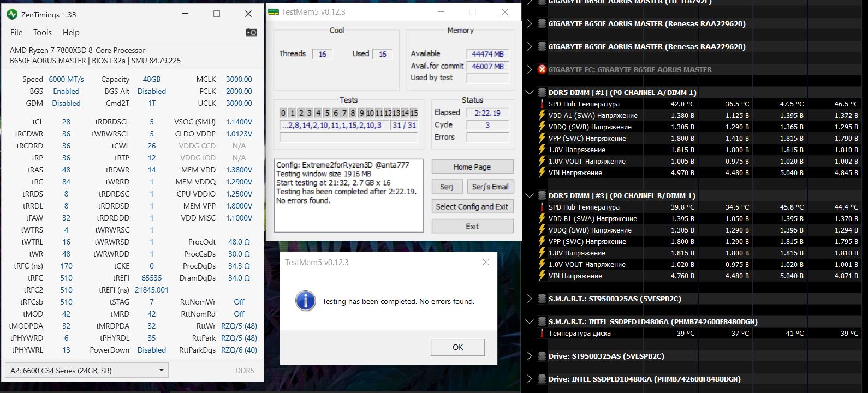Click the chip icon of Drive: INTEL SSDPED1D480GA
Image resolution: width=868 pixels, height=393 pixels.
(x=542, y=379)
